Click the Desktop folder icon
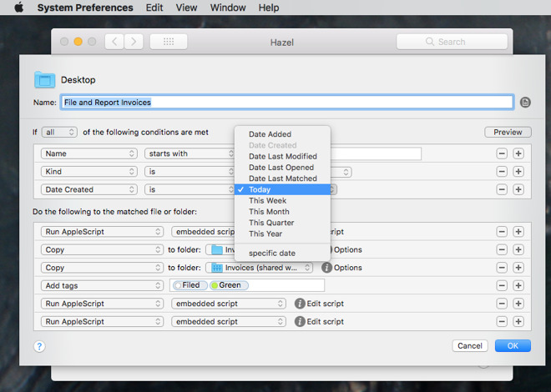This screenshot has width=551, height=392. [x=44, y=80]
